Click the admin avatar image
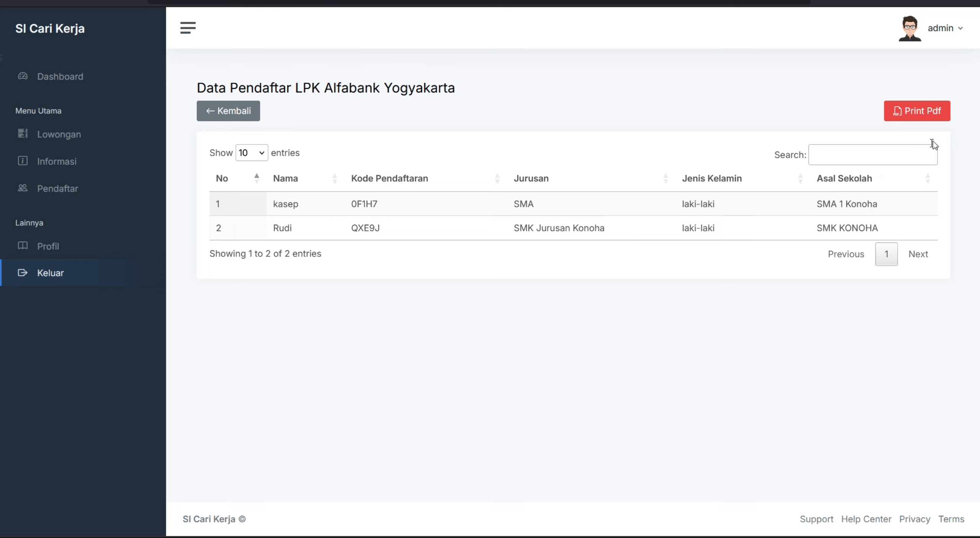 [910, 28]
